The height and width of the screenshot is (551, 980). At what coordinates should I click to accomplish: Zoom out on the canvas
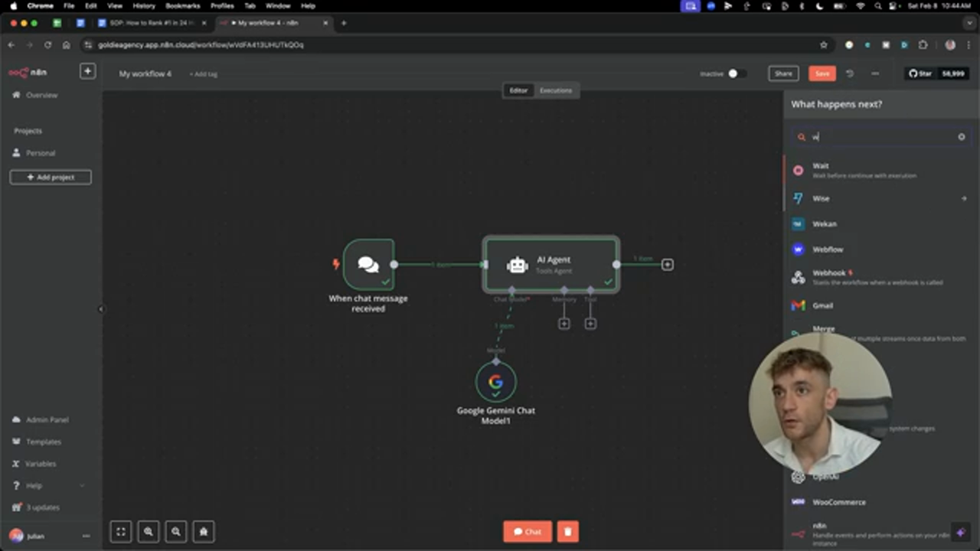tap(176, 531)
